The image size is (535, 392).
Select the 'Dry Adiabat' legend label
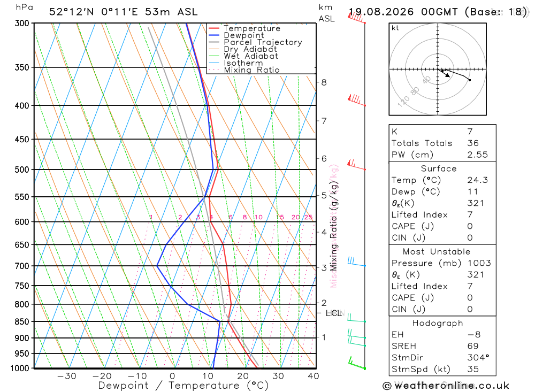click(250, 49)
